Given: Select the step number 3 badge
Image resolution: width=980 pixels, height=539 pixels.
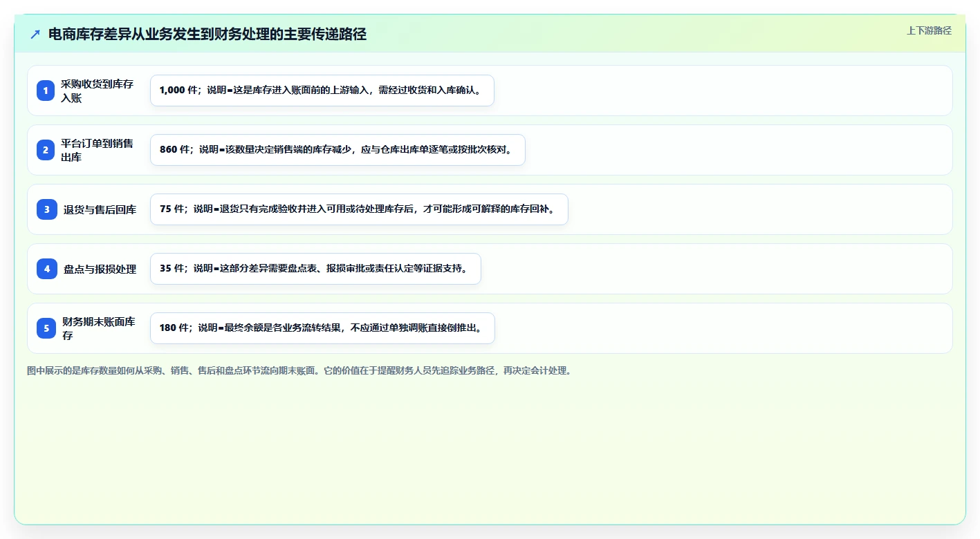Looking at the screenshot, I should [46, 209].
